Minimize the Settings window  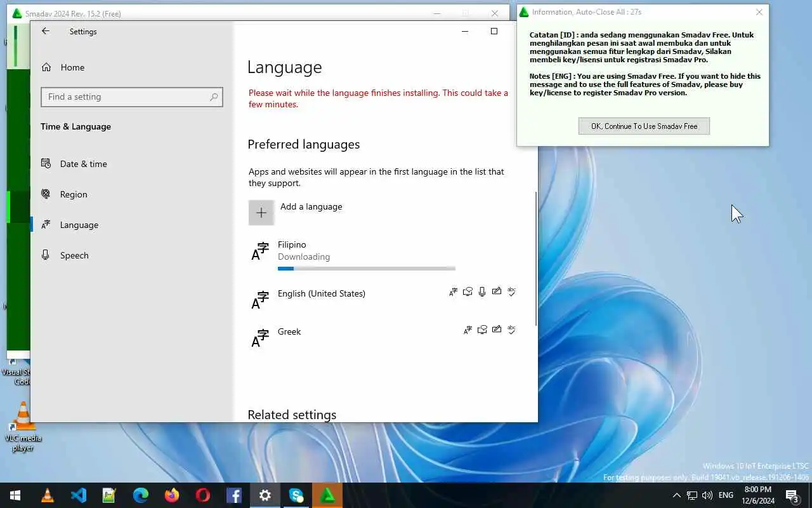(465, 31)
